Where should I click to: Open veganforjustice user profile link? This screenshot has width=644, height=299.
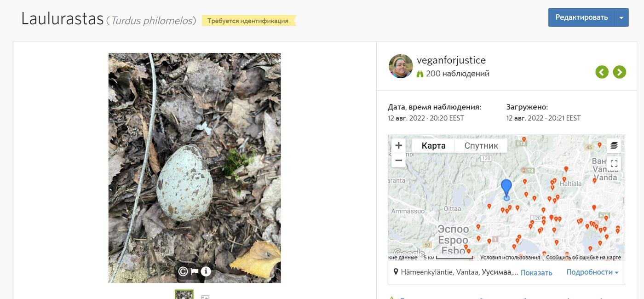451,60
